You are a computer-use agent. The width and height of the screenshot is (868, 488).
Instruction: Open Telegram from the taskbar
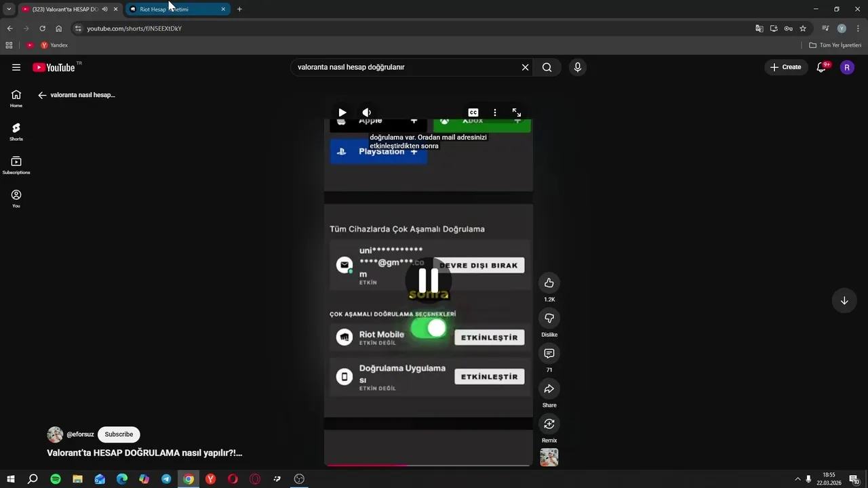pos(166,479)
